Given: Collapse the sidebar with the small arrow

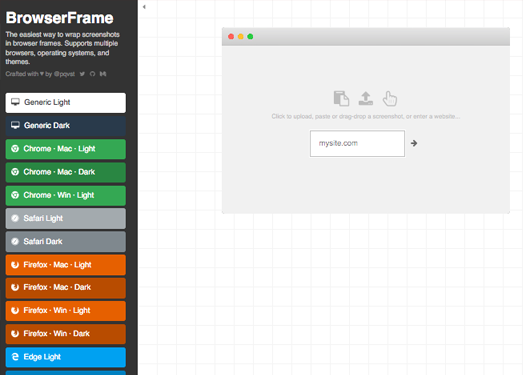Looking at the screenshot, I should click(144, 7).
